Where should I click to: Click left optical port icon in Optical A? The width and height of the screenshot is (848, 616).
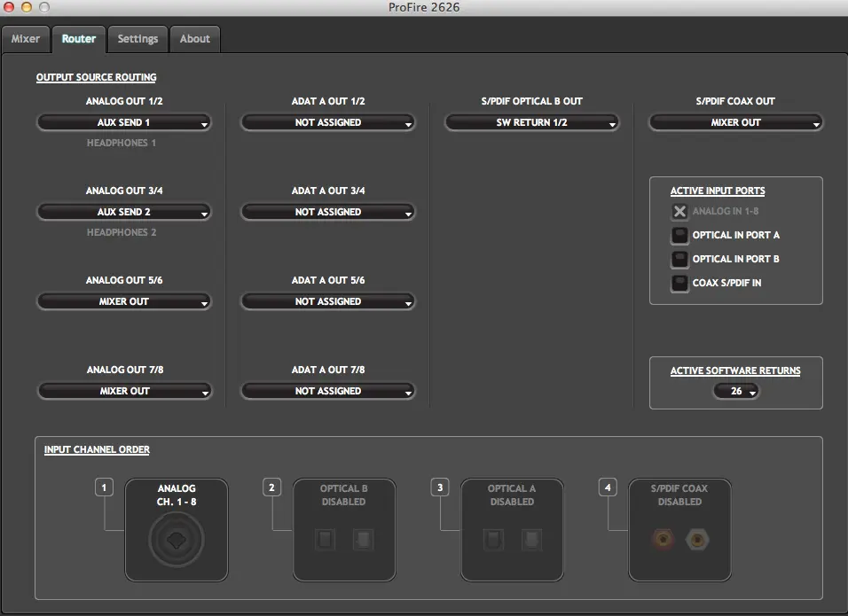tap(493, 539)
